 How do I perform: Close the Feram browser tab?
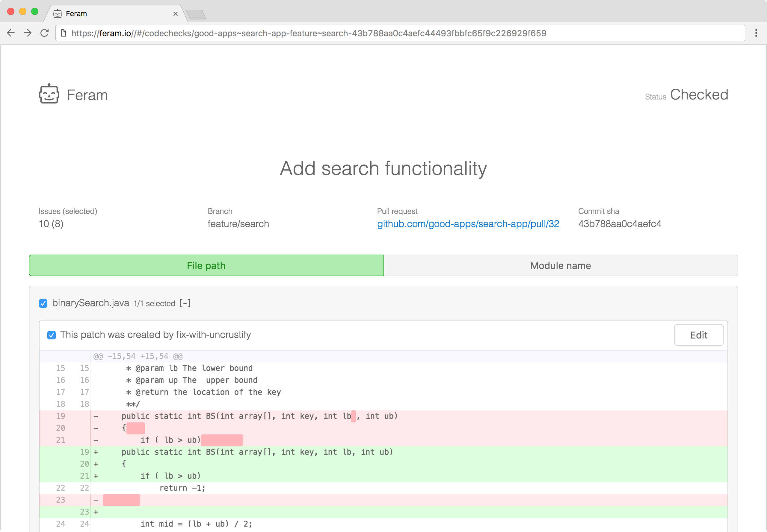pos(176,14)
